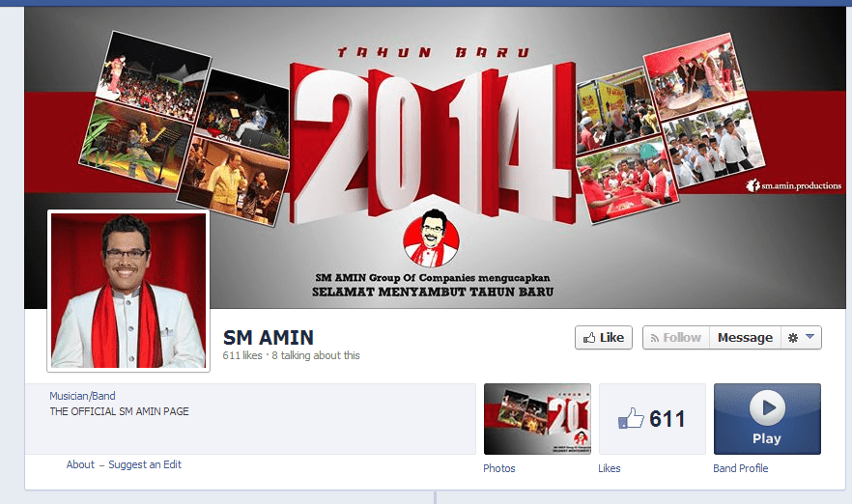Viewport: 852px width, 504px height.
Task: Open the 2014 Tahun Baru cover photo
Action: point(435,157)
